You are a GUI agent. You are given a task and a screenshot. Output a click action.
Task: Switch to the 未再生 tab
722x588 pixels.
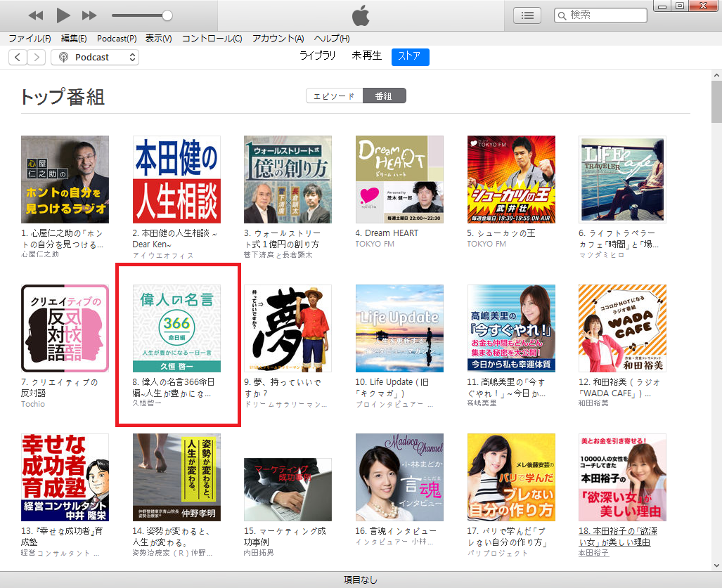coord(366,55)
